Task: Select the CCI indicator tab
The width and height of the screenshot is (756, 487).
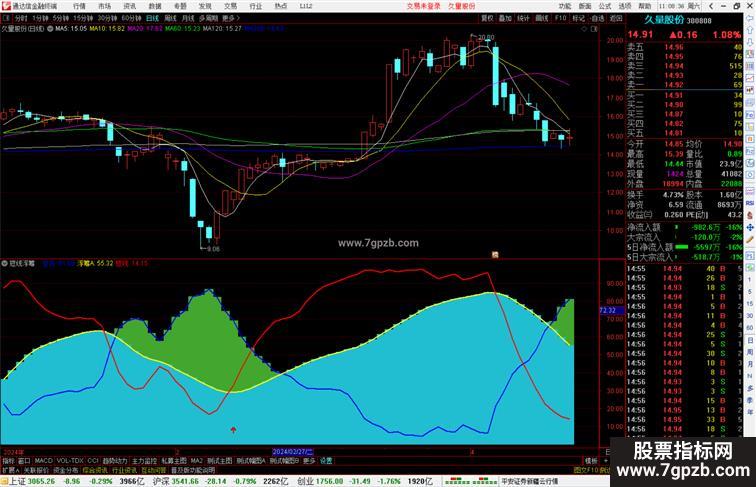Action: 93,461
